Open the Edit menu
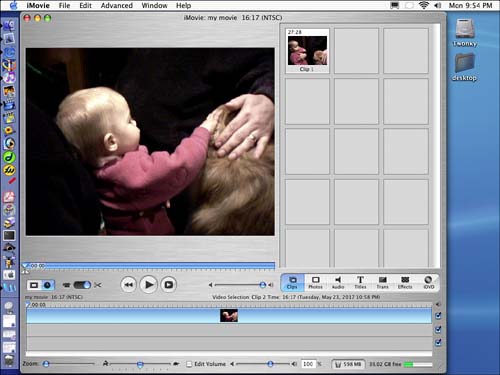This screenshot has width=500, height=375. (85, 5)
